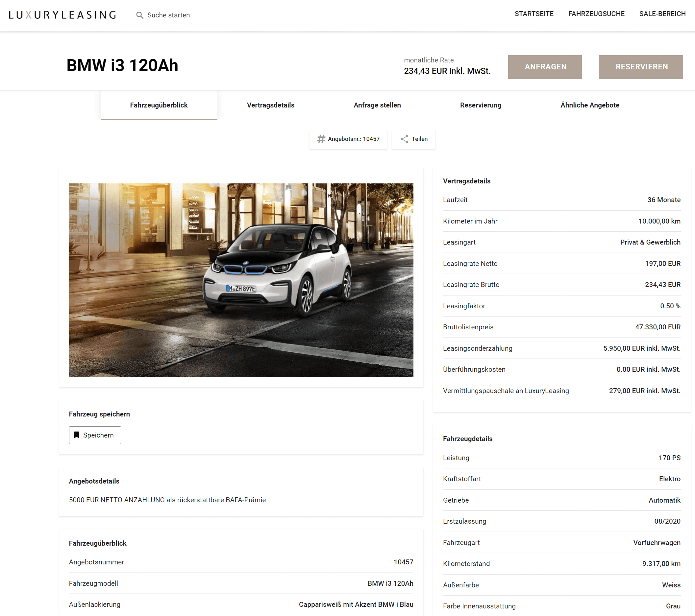Viewport: 695px width, 616px height.
Task: Focus the 'Suche starten' search field
Action: [x=169, y=15]
